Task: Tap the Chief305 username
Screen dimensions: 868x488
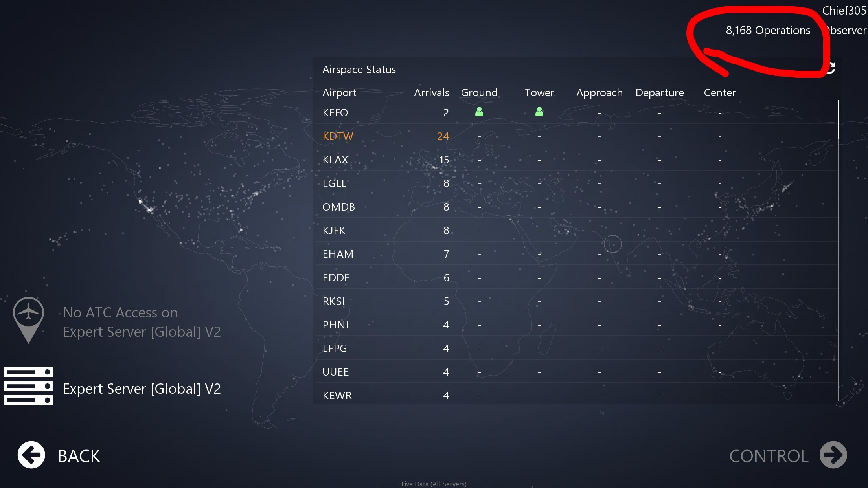Action: tap(844, 11)
